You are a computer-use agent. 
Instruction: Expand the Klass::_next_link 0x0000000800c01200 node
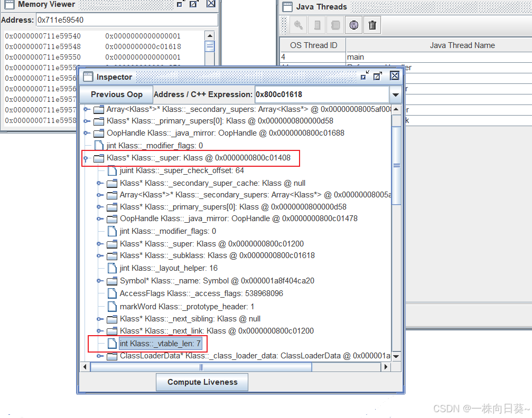[100, 331]
